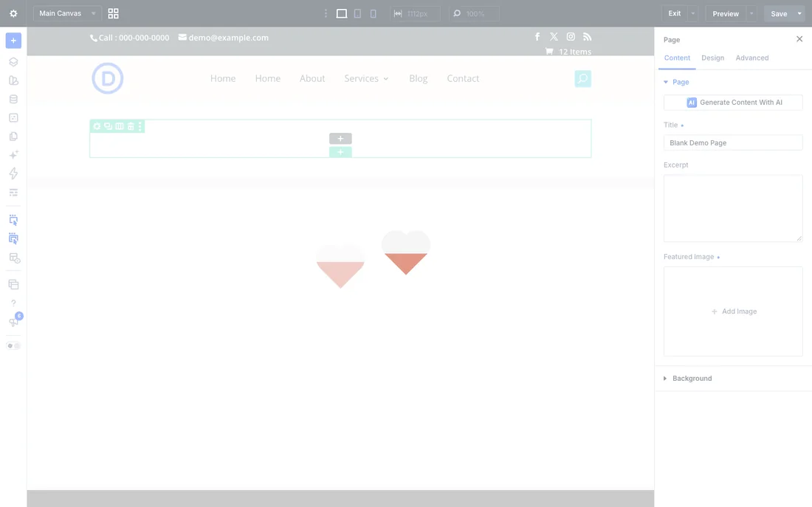
Task: Open the options list icon in sidebar
Action: pos(13,192)
